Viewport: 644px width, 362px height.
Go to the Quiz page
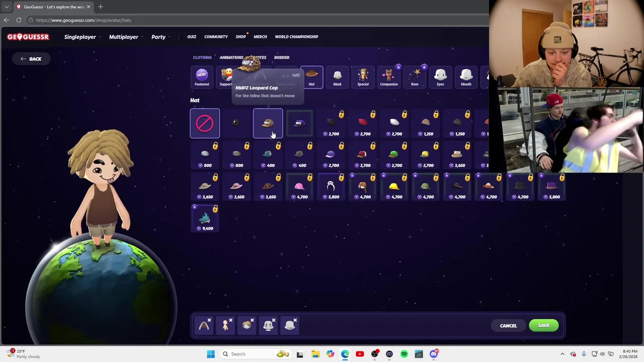coord(192,37)
